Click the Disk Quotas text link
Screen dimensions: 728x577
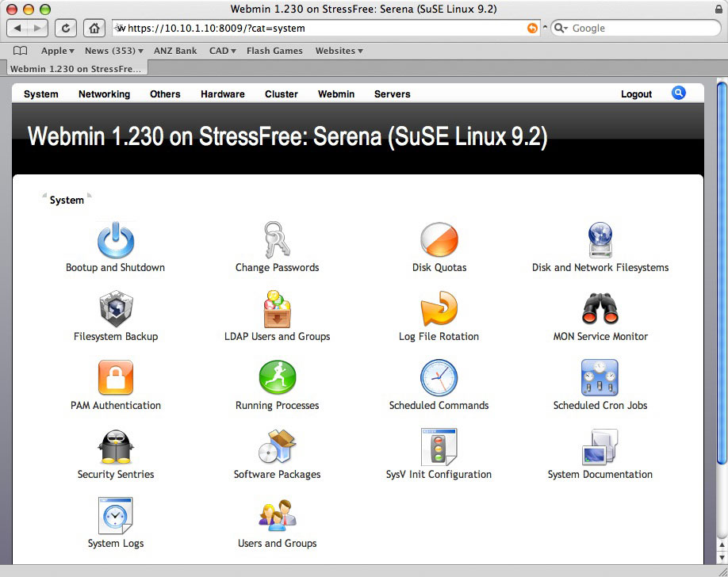[x=439, y=267]
